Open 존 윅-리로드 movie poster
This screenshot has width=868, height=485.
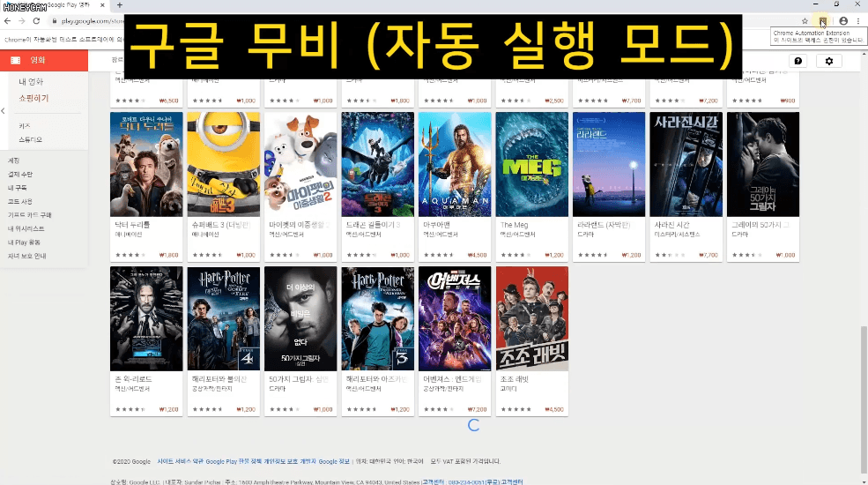[146, 319]
